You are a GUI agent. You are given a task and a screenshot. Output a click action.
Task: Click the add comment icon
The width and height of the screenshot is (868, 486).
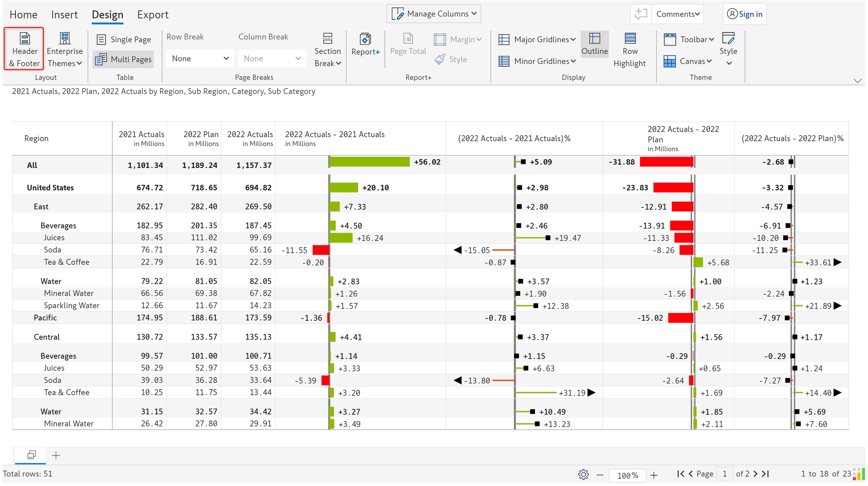tap(640, 14)
